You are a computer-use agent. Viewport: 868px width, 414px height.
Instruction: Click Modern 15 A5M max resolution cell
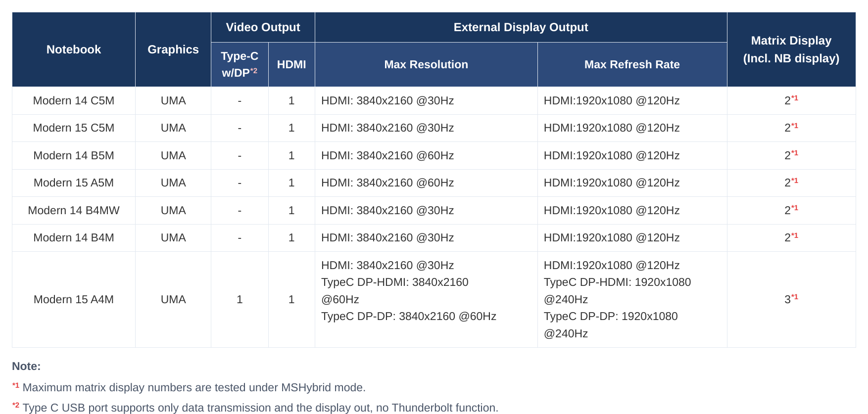[x=426, y=183]
